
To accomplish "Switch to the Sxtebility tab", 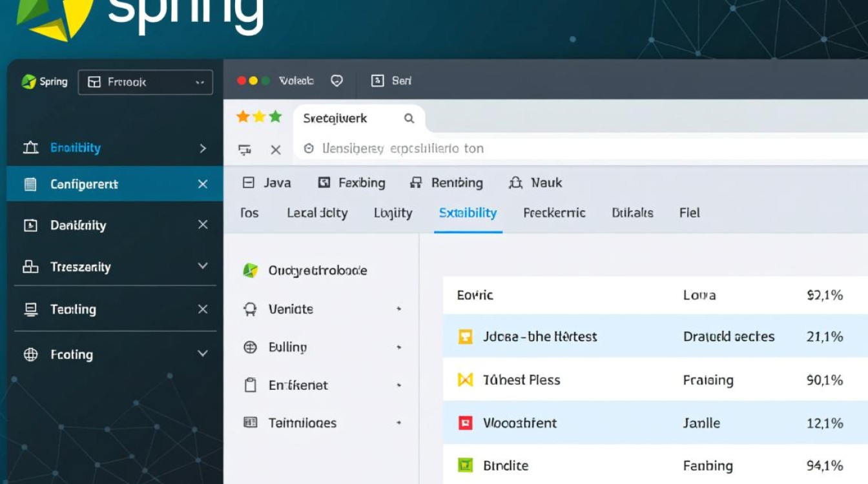I will pos(468,213).
